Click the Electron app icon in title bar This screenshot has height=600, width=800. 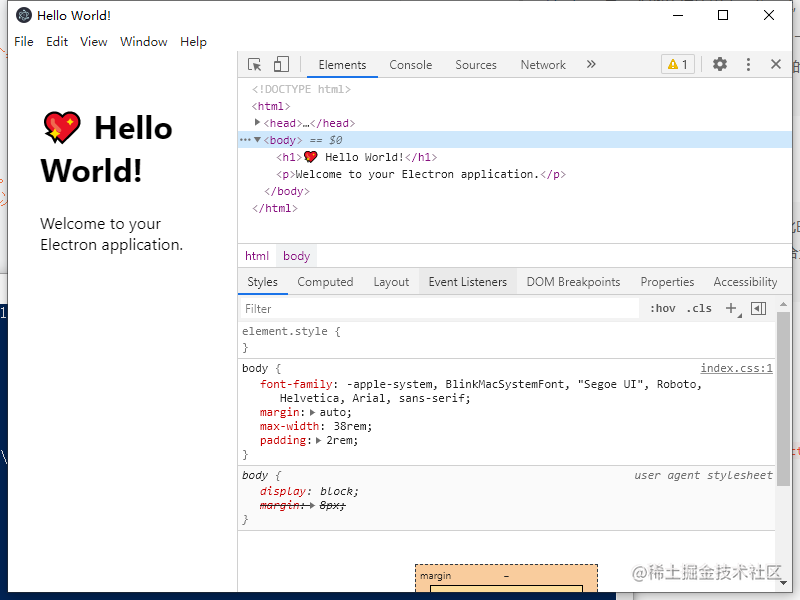pos(24,15)
